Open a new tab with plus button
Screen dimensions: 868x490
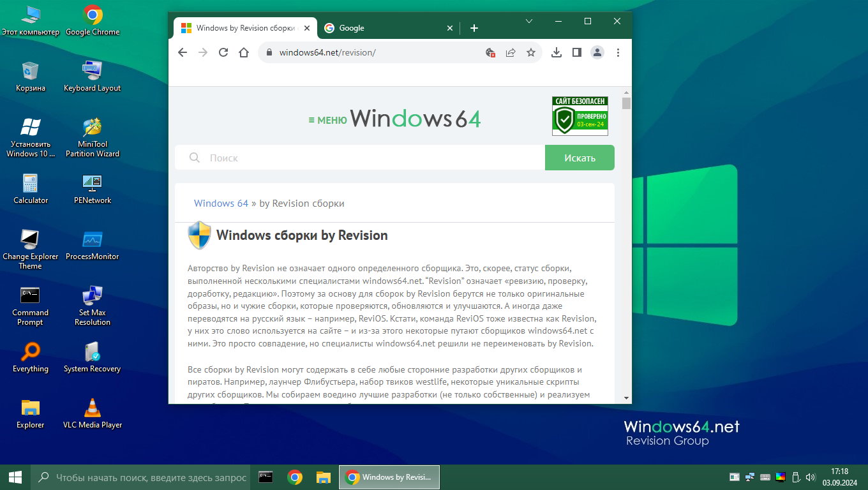(474, 28)
